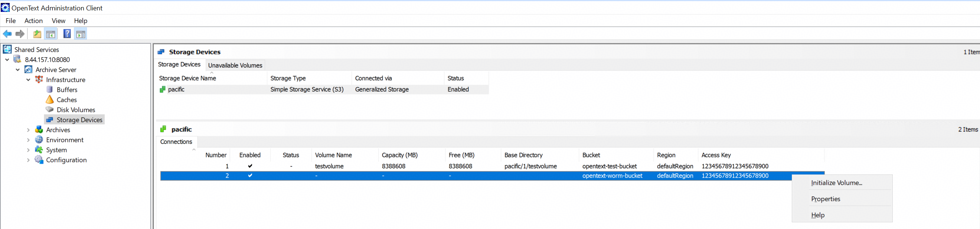Click the Storage Devices tree icon

(49, 120)
